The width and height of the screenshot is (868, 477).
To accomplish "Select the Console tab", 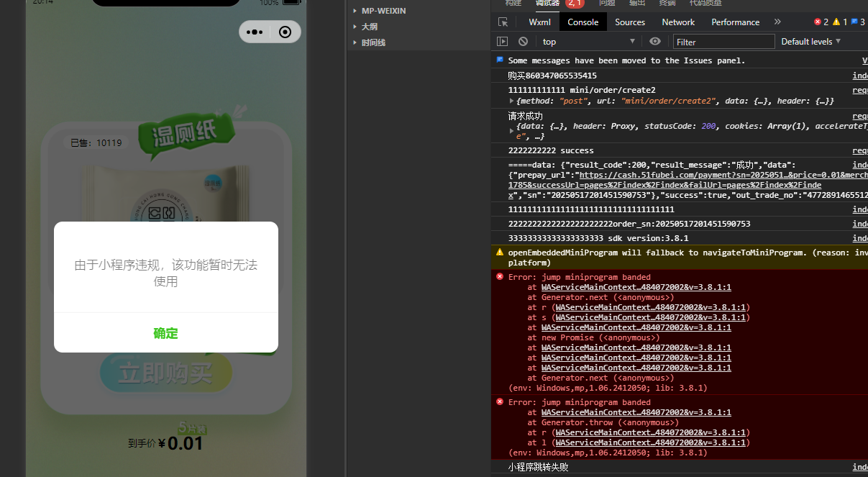I will [583, 22].
